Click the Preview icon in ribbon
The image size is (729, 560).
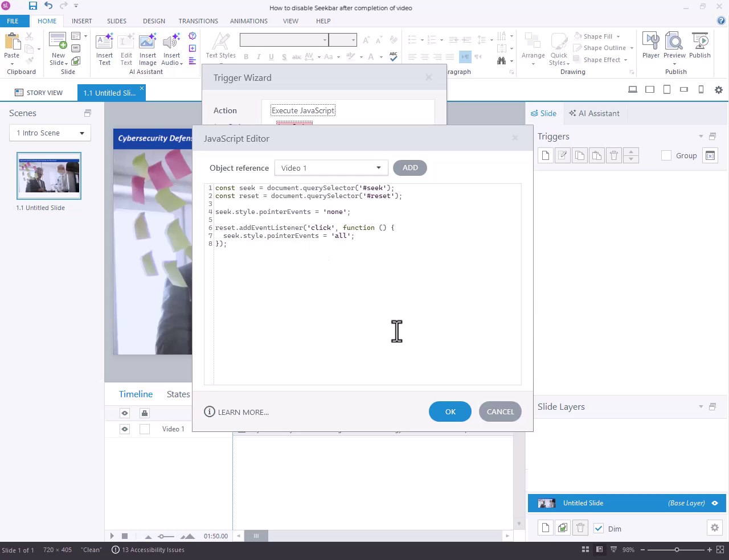[x=674, y=45]
